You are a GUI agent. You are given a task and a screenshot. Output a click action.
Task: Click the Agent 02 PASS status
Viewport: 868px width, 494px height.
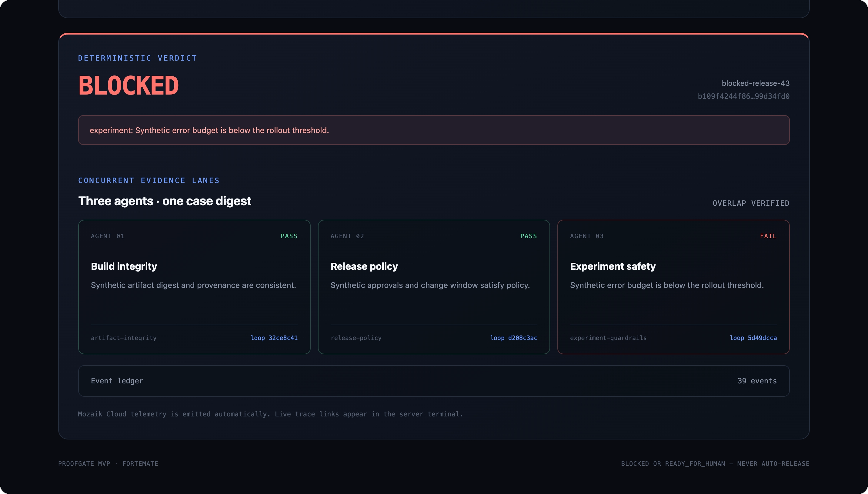tap(529, 236)
